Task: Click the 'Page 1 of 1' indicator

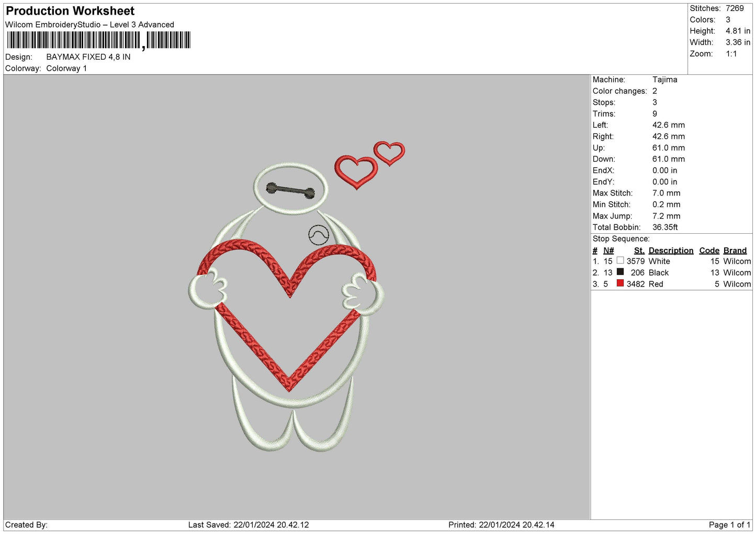Action: [730, 525]
